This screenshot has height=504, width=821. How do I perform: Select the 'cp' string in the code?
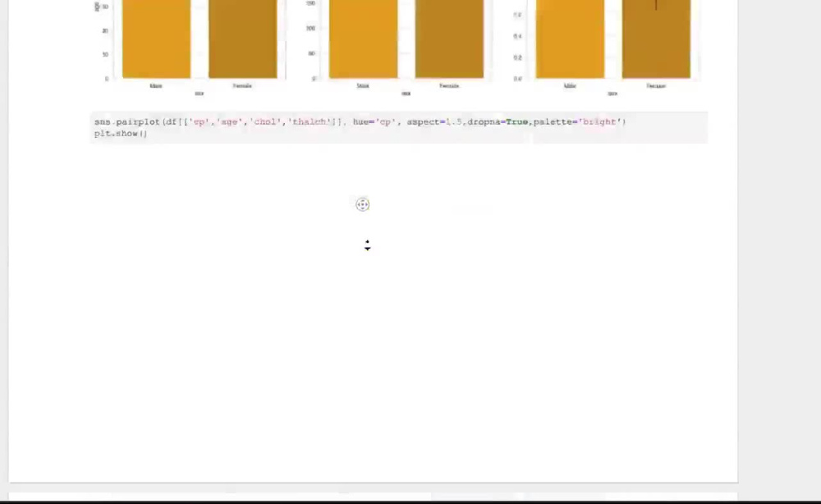(x=200, y=121)
